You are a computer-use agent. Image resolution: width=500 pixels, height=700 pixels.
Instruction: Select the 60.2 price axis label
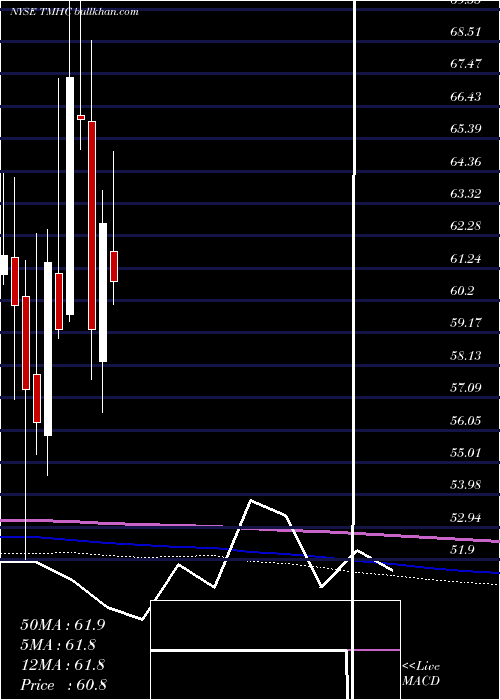(x=462, y=291)
